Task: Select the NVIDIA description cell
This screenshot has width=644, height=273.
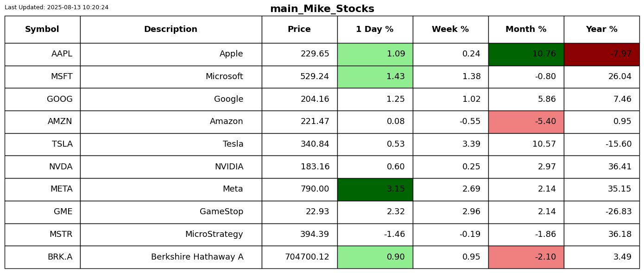Action: tap(170, 167)
